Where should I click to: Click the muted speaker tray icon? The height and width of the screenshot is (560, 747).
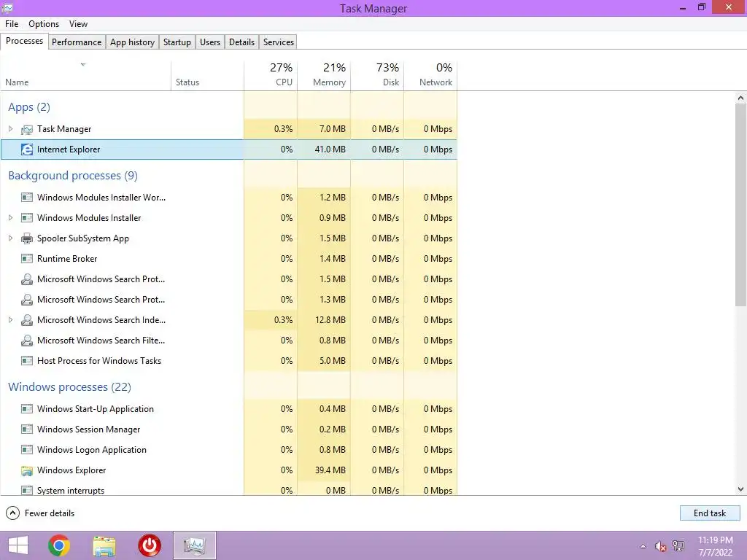click(x=660, y=546)
